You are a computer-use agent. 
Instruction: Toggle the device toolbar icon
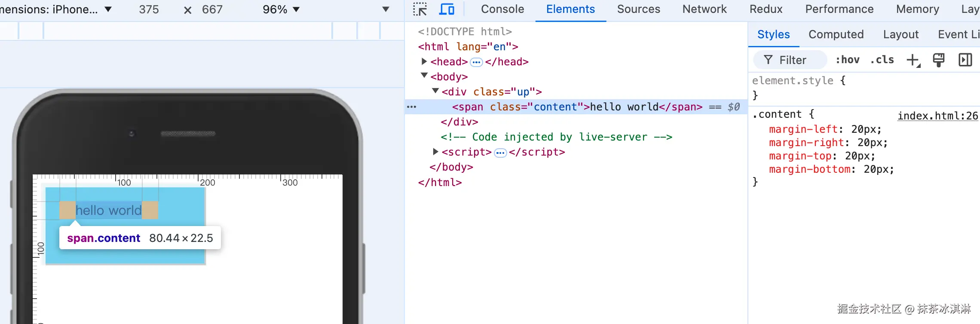point(447,9)
